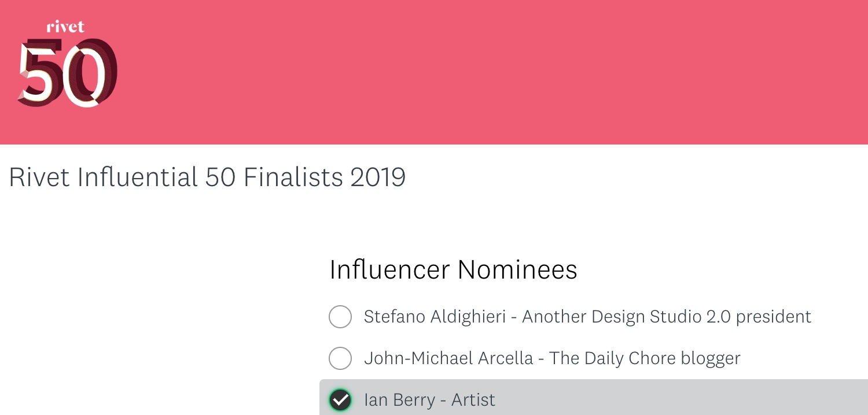The height and width of the screenshot is (415, 868).
Task: Click the gray highlighted row's empty area
Action: 683,400
